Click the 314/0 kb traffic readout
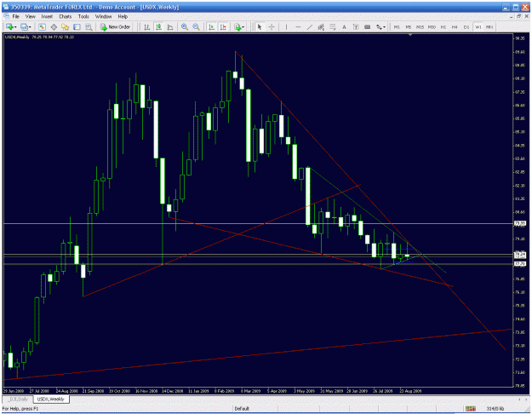Screen dimensions: 532x414 (x=495, y=409)
